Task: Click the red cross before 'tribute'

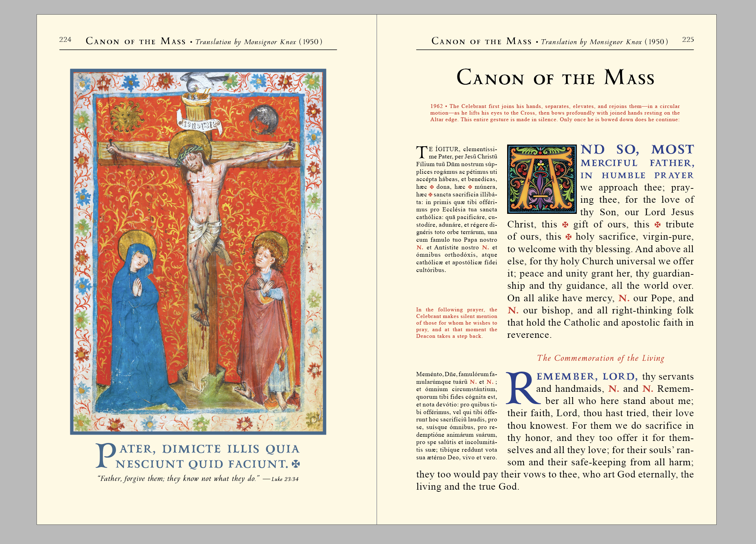Action: [657, 225]
